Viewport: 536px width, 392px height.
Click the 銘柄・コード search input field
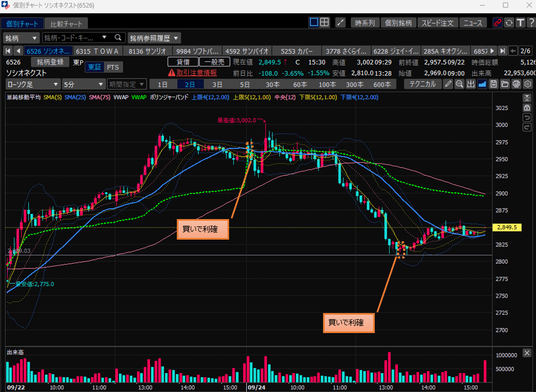(x=77, y=38)
